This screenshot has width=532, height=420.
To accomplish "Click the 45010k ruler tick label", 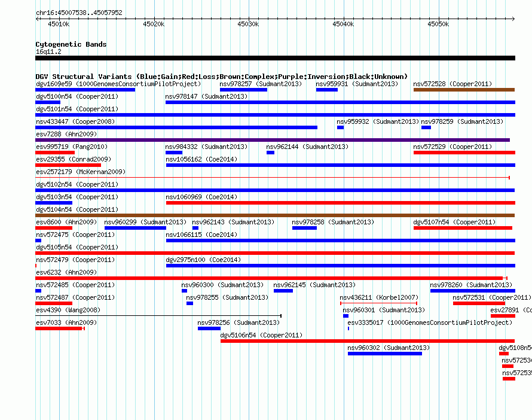I will pyautogui.click(x=59, y=24).
